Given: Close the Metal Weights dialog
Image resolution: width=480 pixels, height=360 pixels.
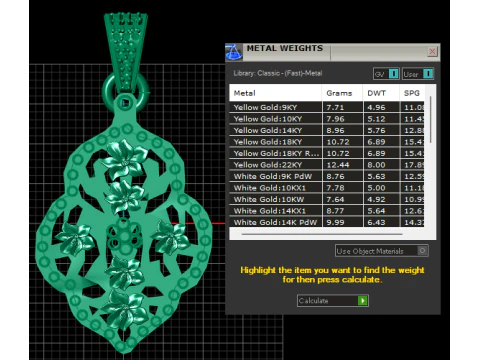Looking at the screenshot, I should click(x=432, y=52).
